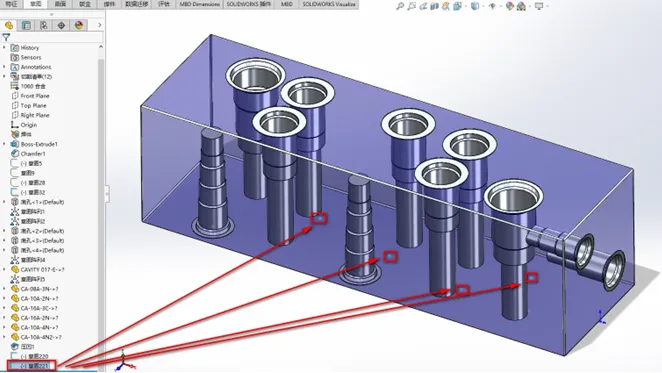Switch to the 评估 evaluate tab
This screenshot has height=373, width=662.
(x=163, y=4)
